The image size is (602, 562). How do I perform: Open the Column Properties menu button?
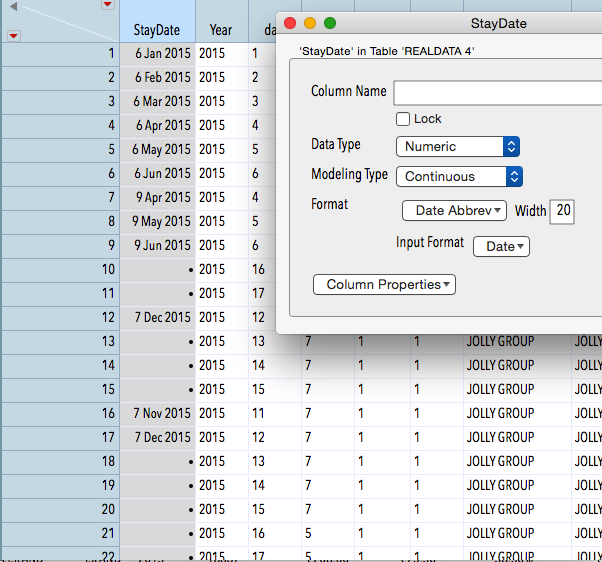384,284
